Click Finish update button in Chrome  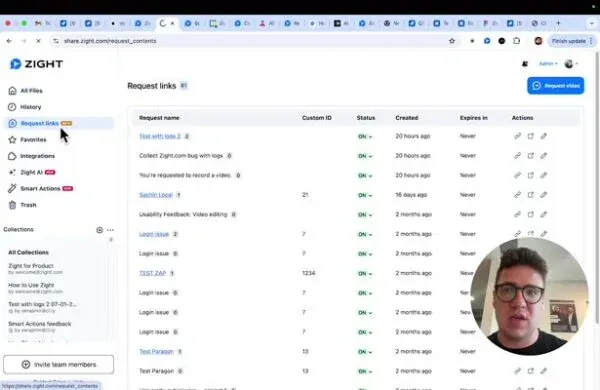[571, 41]
